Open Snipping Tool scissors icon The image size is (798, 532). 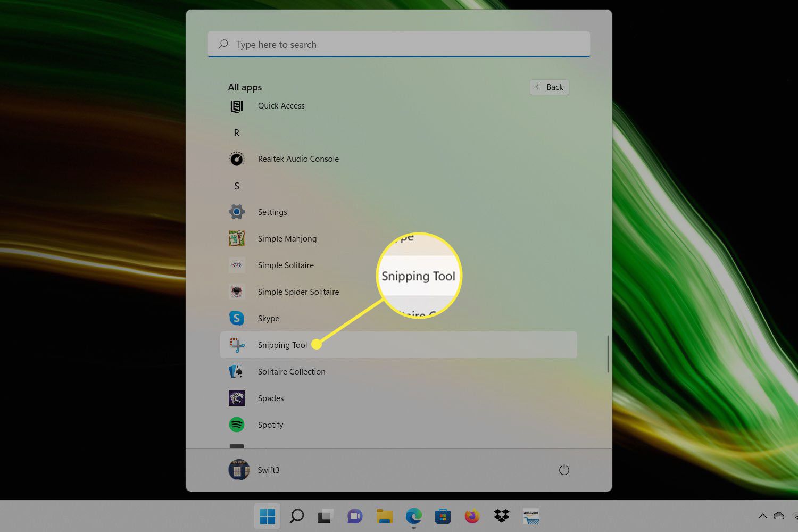[x=237, y=345]
